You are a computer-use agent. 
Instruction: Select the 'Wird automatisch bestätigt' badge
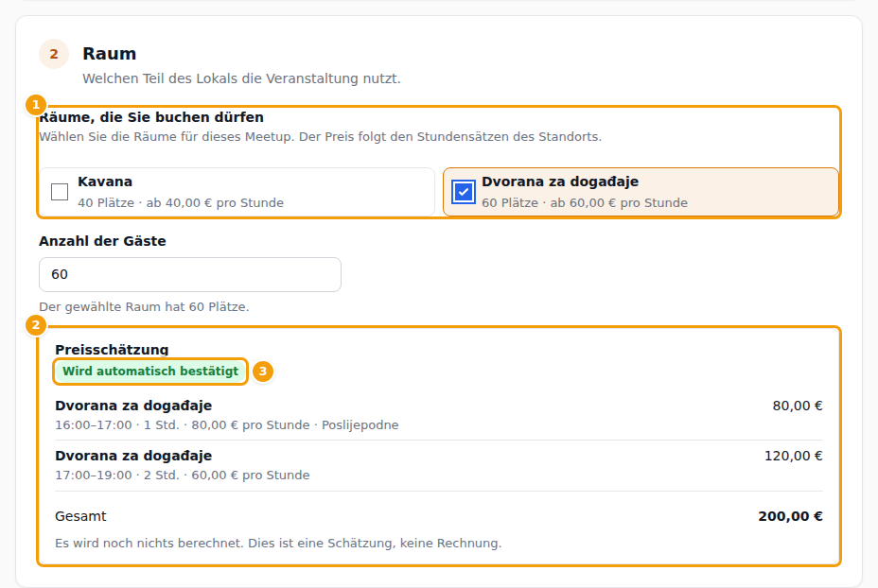(x=150, y=372)
